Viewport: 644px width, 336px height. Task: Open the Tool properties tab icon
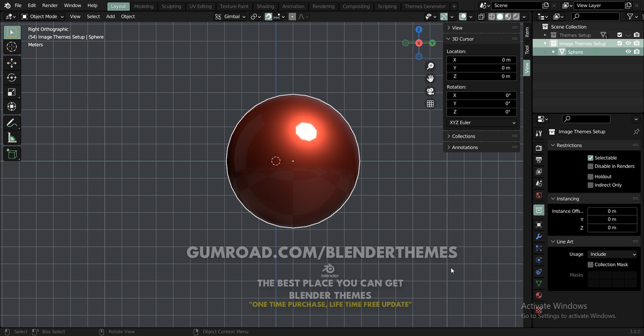click(x=539, y=133)
